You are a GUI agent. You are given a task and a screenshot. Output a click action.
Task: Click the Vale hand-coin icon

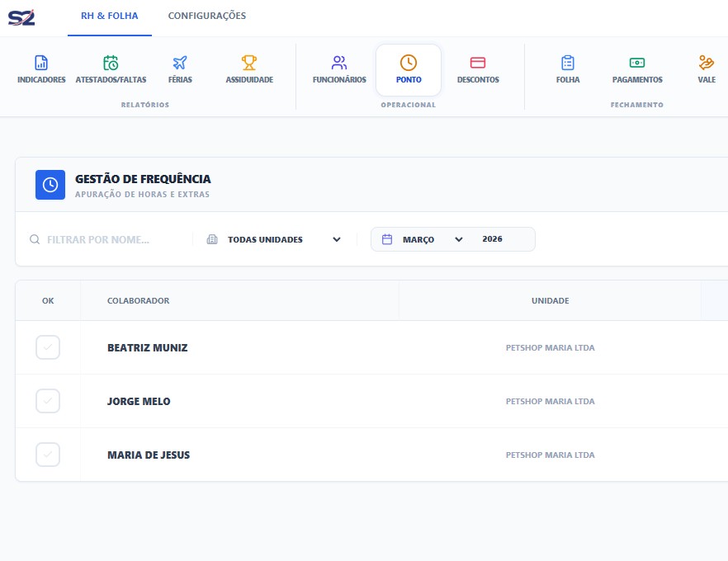point(706,64)
